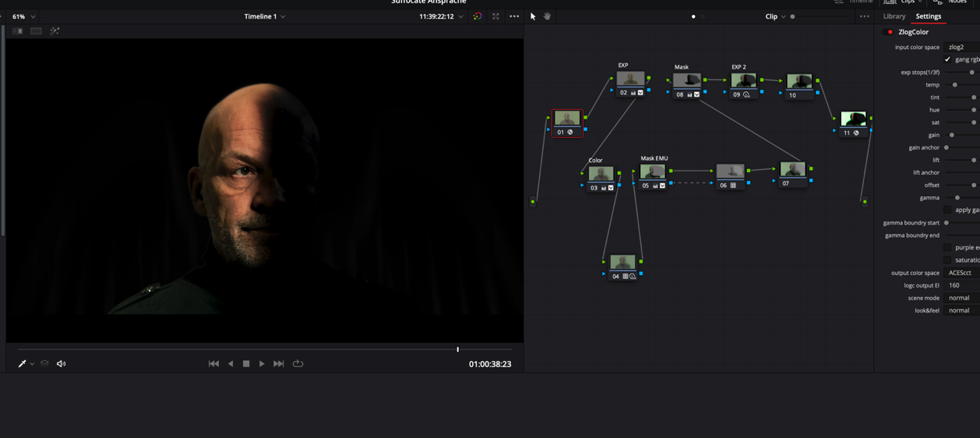Adjust the gamma slider handle
Viewport: 980px width, 438px height.
click(x=957, y=198)
